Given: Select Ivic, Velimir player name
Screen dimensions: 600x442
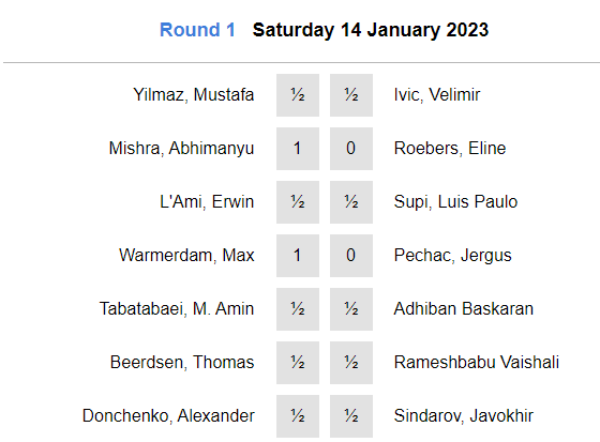Looking at the screenshot, I should [437, 95].
